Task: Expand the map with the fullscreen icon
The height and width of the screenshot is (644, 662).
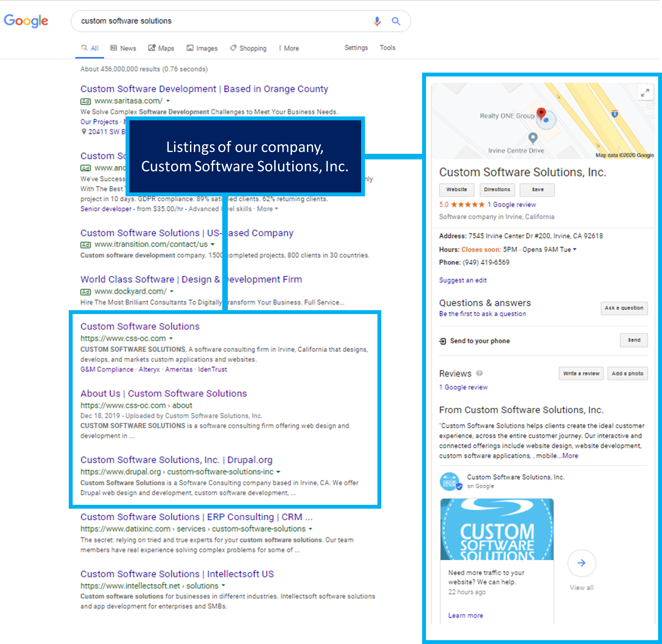Action: 645,92
